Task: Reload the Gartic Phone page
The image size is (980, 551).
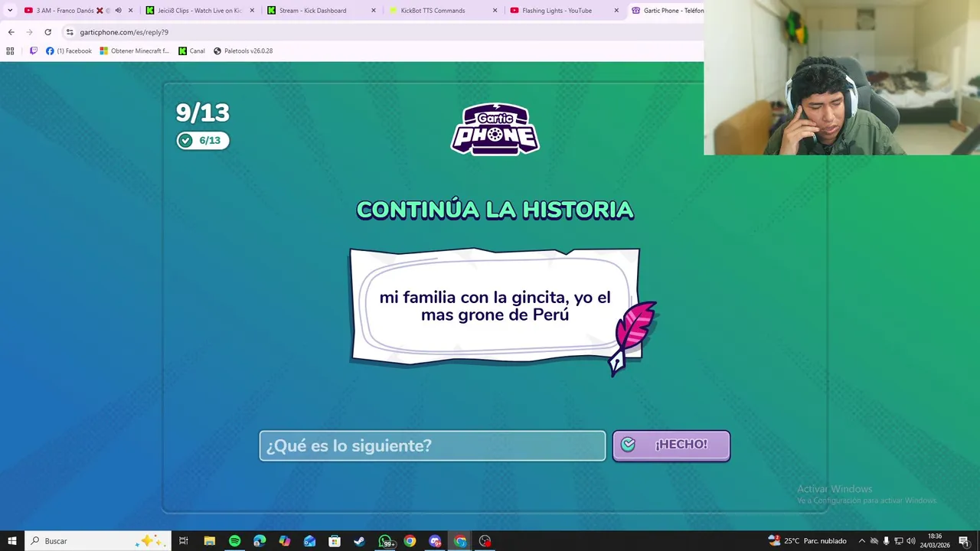Action: (47, 32)
